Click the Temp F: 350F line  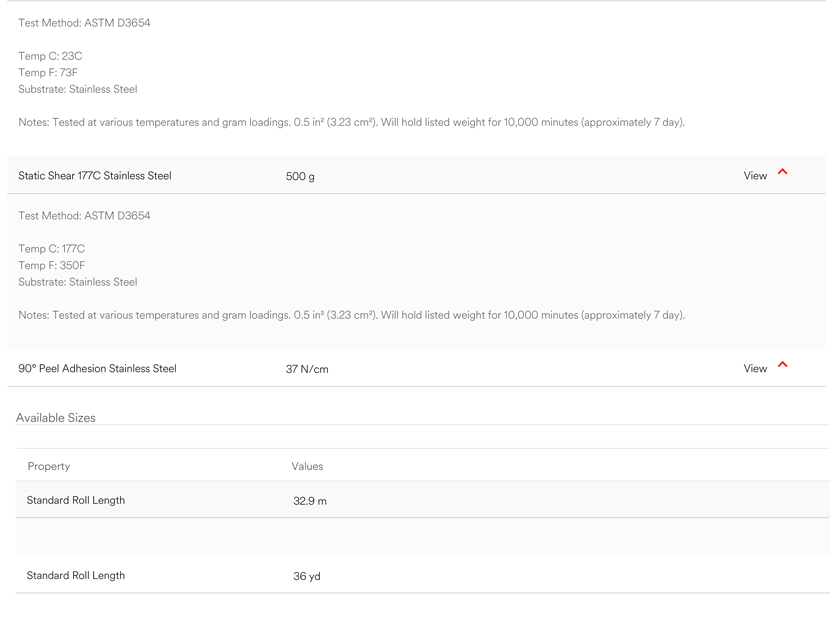(51, 265)
